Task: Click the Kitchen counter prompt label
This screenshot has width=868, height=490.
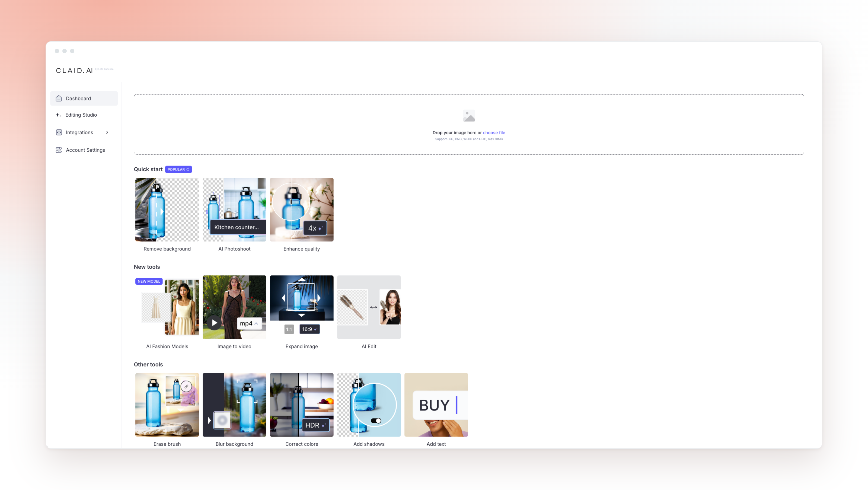Action: click(x=238, y=227)
